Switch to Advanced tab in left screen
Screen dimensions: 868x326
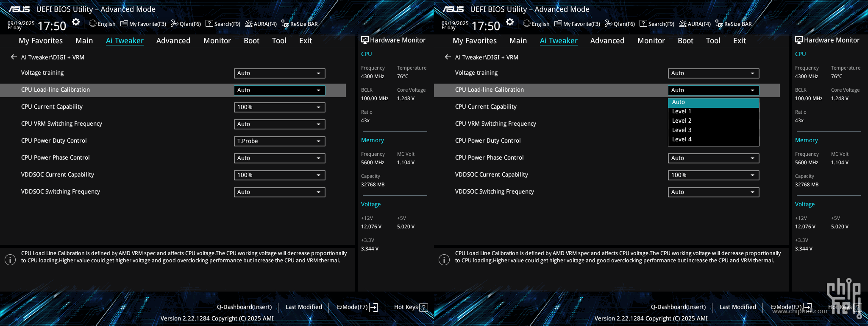point(173,41)
